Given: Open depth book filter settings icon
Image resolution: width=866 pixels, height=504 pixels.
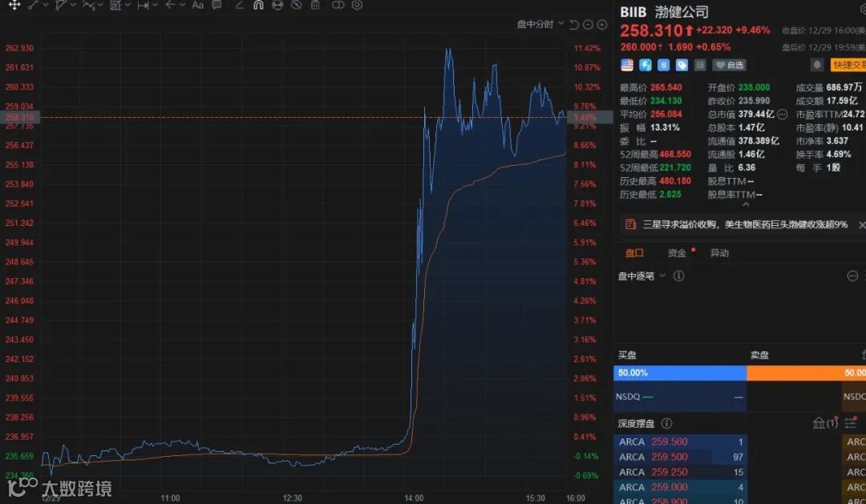Looking at the screenshot, I should [851, 423].
